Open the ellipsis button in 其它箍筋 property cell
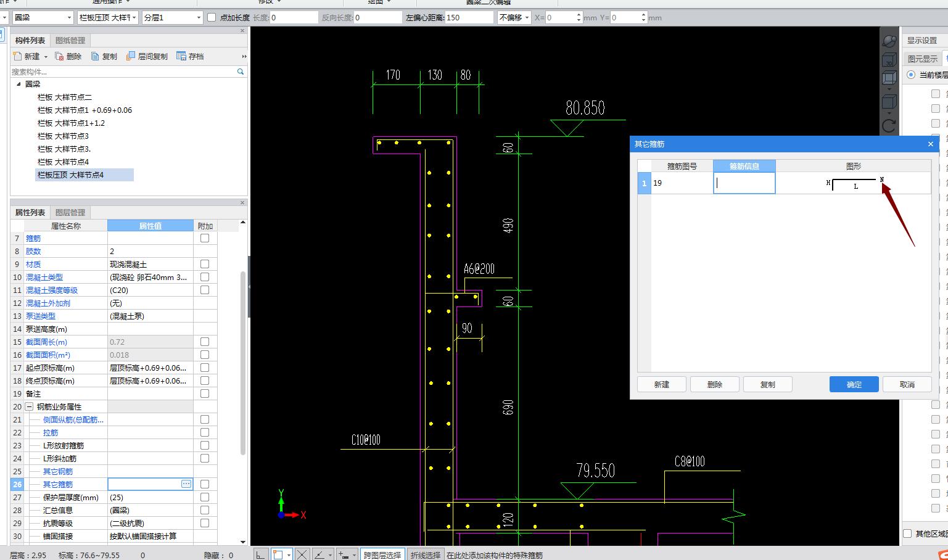This screenshot has height=560, width=948. click(186, 484)
